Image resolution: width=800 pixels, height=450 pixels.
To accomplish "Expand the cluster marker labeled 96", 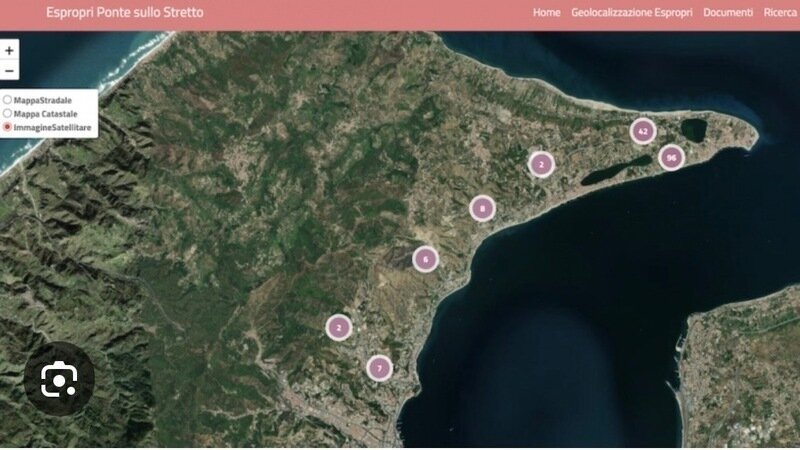I will click(671, 157).
